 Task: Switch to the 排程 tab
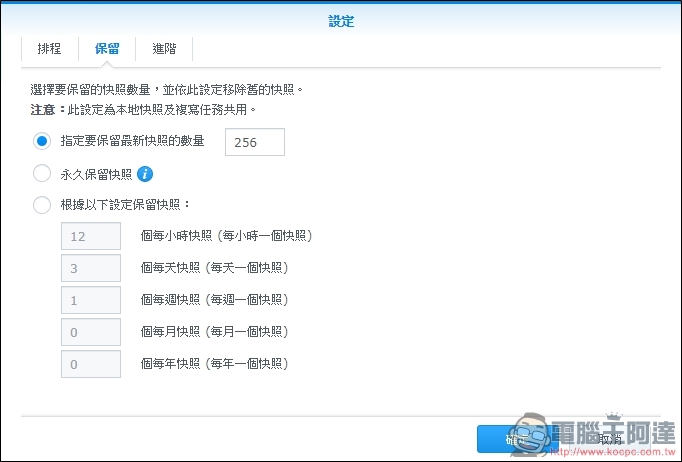(49, 49)
